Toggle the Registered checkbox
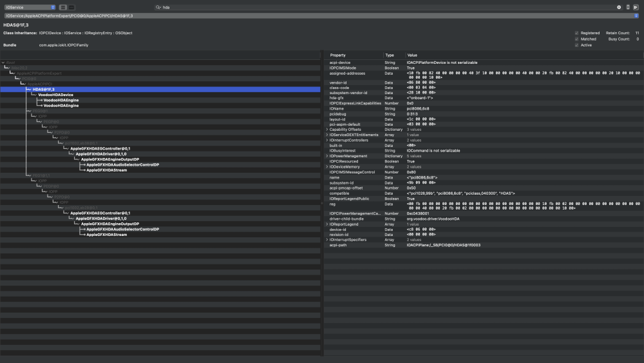The width and height of the screenshot is (644, 363). (x=576, y=33)
